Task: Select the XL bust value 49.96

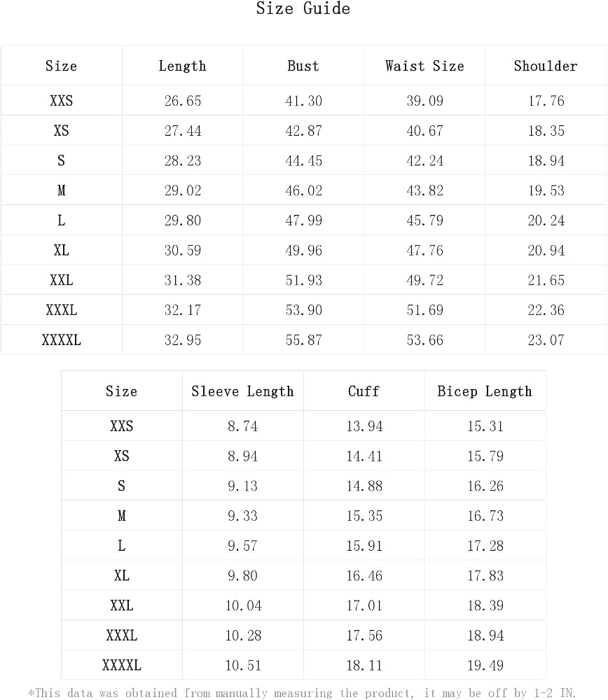Action: (x=304, y=251)
